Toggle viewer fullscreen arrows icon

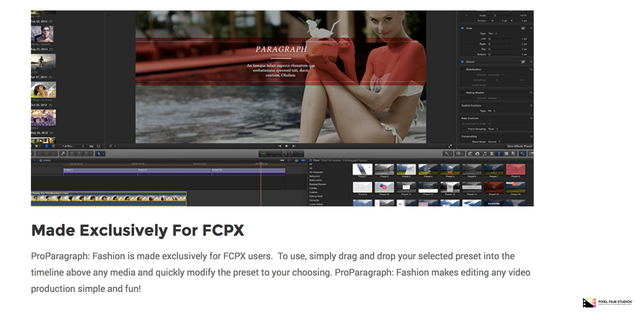[450, 146]
